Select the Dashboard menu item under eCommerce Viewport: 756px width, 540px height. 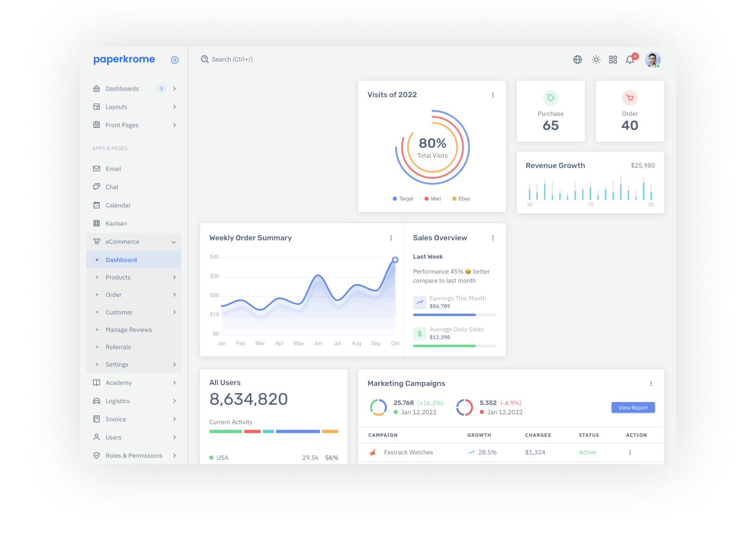click(121, 259)
